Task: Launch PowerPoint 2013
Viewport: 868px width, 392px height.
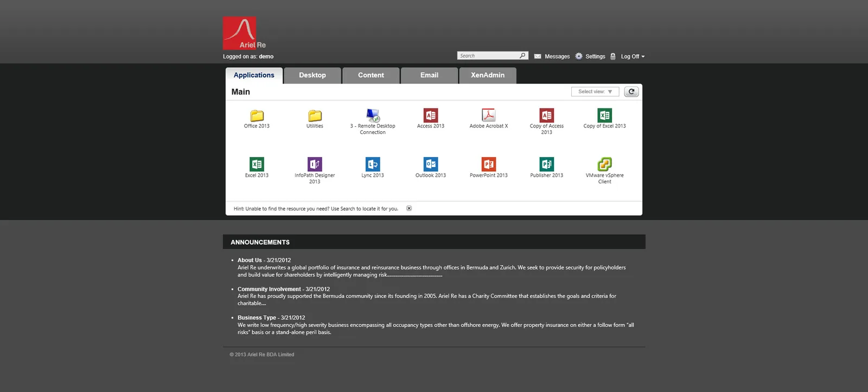Action: pyautogui.click(x=489, y=168)
